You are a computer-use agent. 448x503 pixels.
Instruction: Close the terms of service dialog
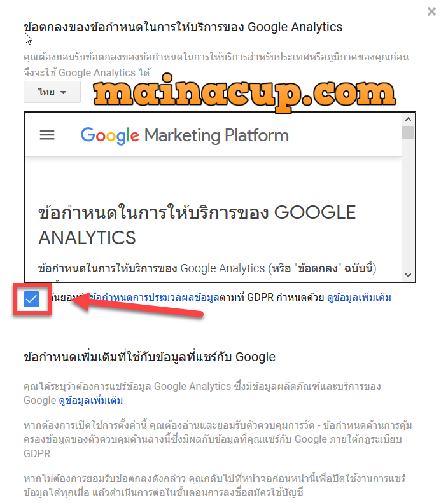coord(431,11)
